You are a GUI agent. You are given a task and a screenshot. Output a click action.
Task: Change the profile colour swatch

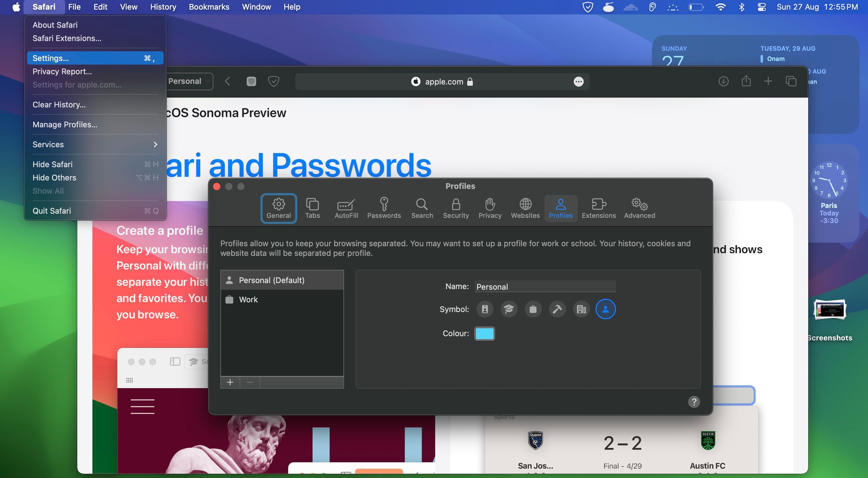click(484, 333)
